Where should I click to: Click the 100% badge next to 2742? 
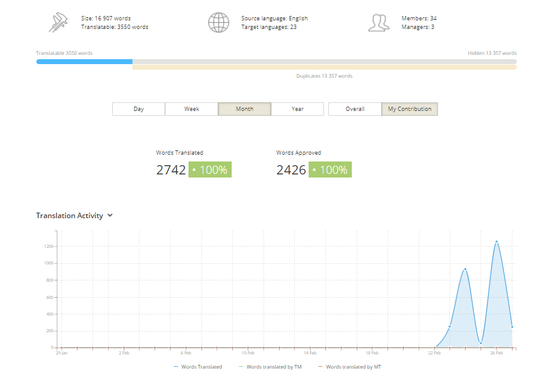click(210, 169)
